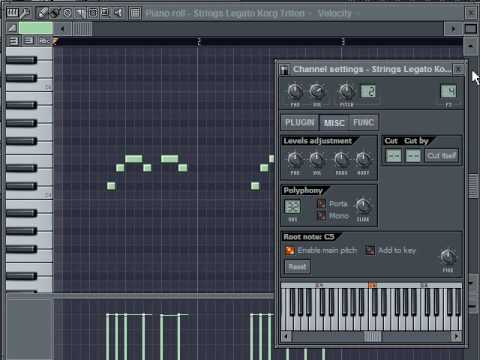Click the vertical scrollbar thumb in piano roll
Viewport: 480px width, 360px height.
coord(473,186)
